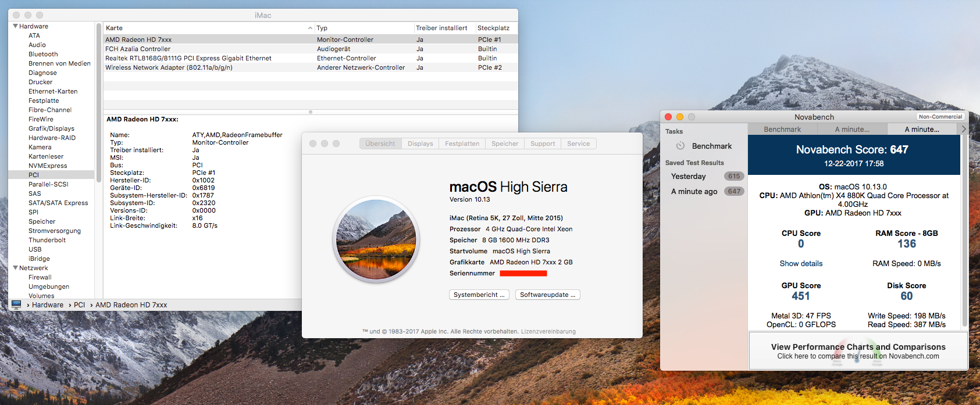Select the PCI sidebar entry
Screen dimensions: 980x405
51,175
